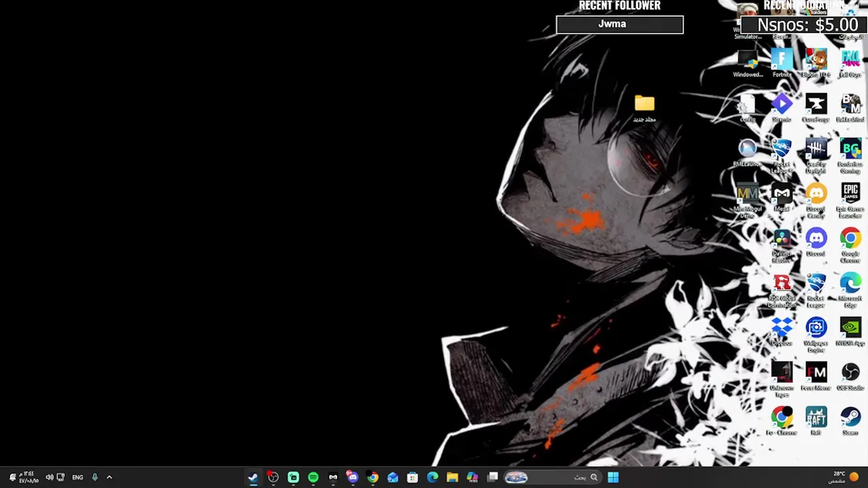This screenshot has width=868, height=488.
Task: Open the Fever Meme desktop shortcut
Action: click(x=816, y=376)
